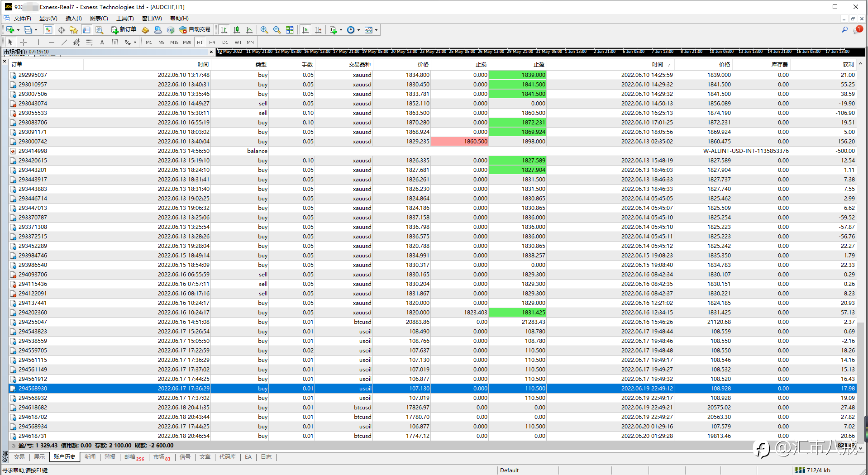Switch to the 交易 tab
Image resolution: width=868 pixels, height=475 pixels.
tap(19, 457)
